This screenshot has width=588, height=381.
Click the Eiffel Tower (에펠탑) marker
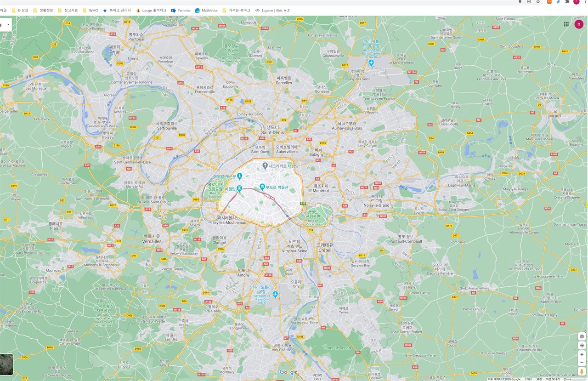239,188
